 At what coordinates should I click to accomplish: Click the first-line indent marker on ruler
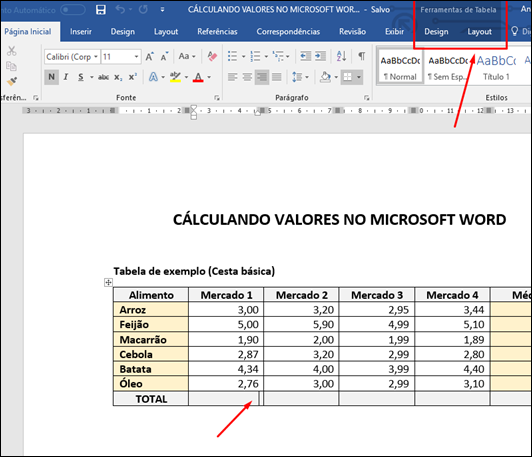point(193,108)
